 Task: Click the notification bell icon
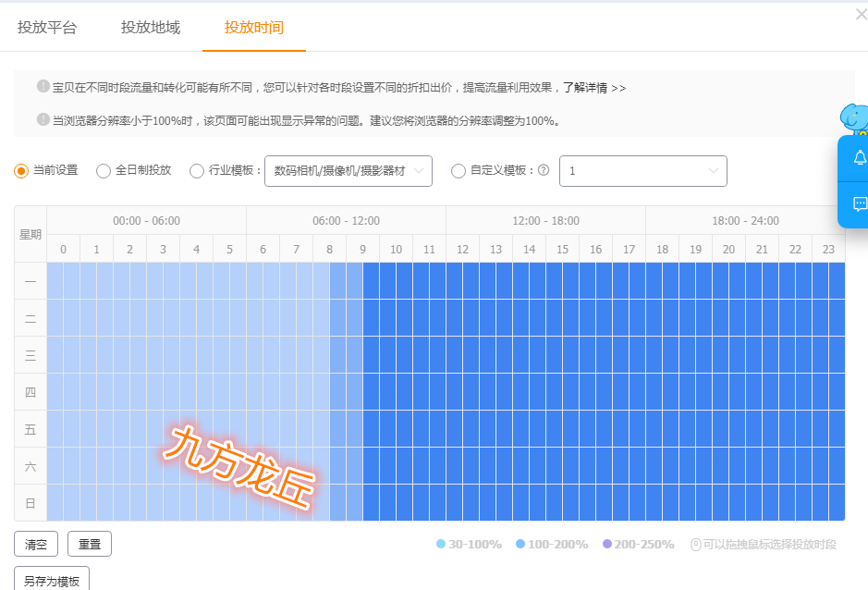click(x=860, y=158)
